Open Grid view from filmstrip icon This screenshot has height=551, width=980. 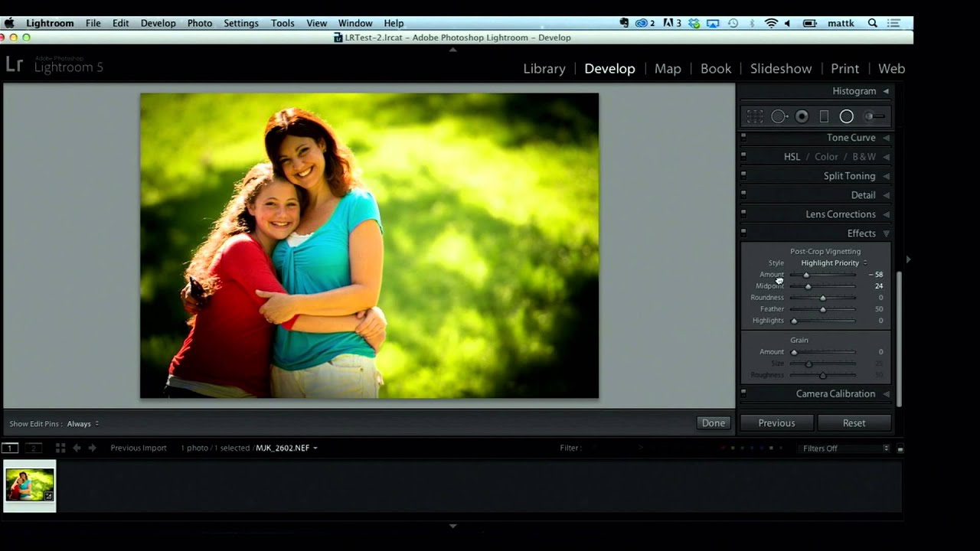(x=60, y=448)
